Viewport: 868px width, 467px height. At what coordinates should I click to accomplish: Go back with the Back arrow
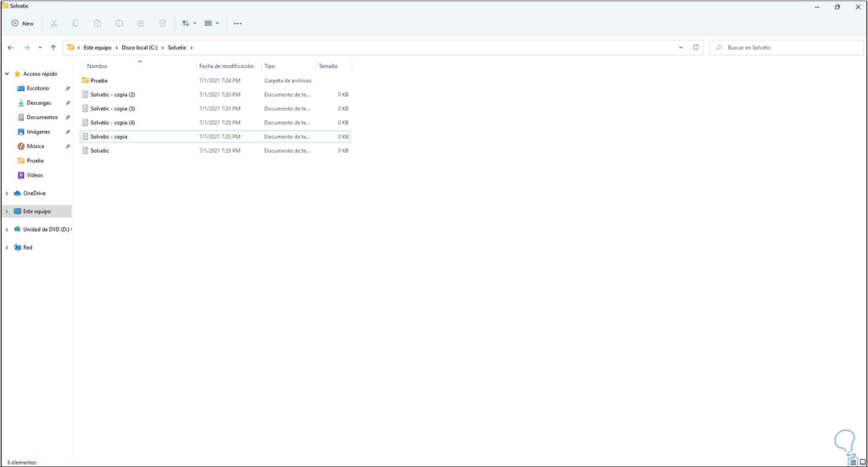[10, 47]
